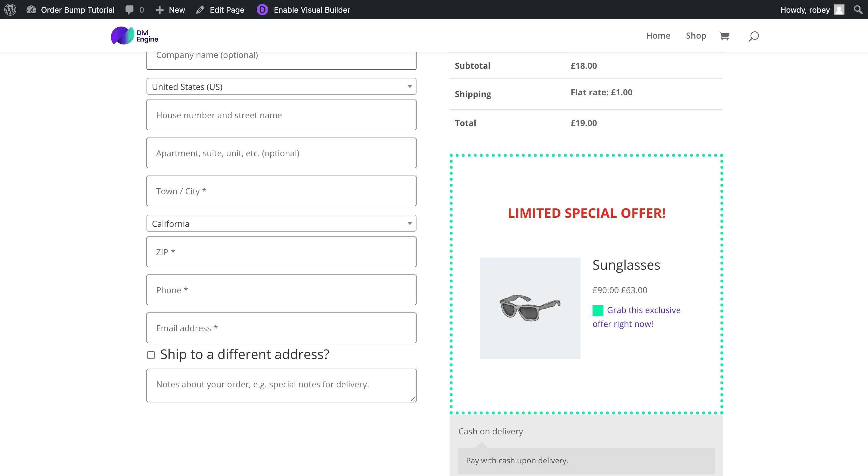Open the WordPress logo menu
868x476 pixels.
point(11,9)
